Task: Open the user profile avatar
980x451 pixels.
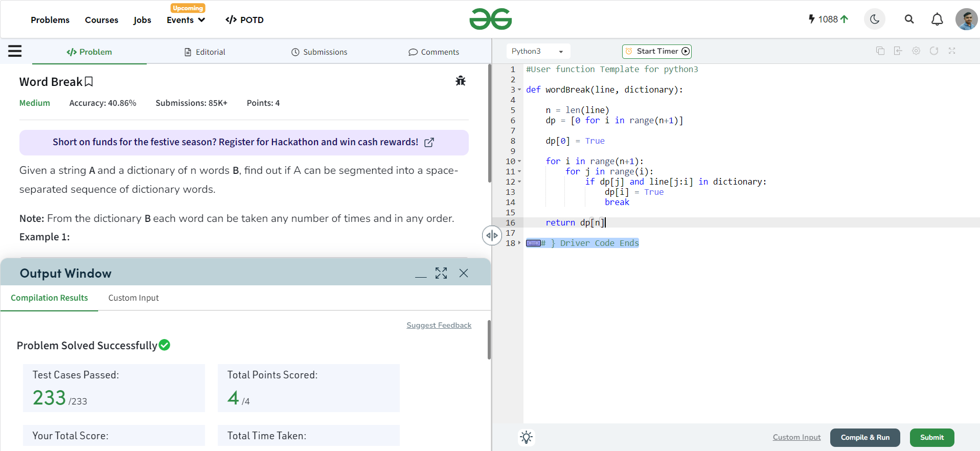Action: pos(966,19)
